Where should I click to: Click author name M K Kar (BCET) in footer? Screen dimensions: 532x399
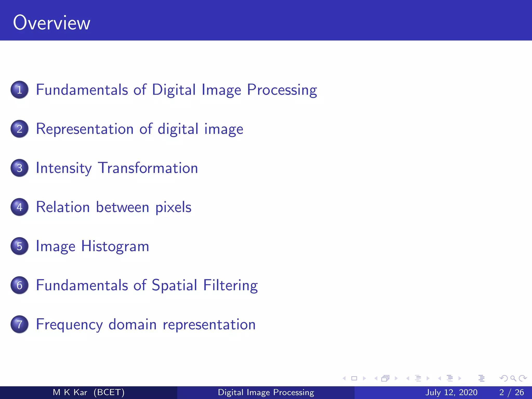click(89, 392)
